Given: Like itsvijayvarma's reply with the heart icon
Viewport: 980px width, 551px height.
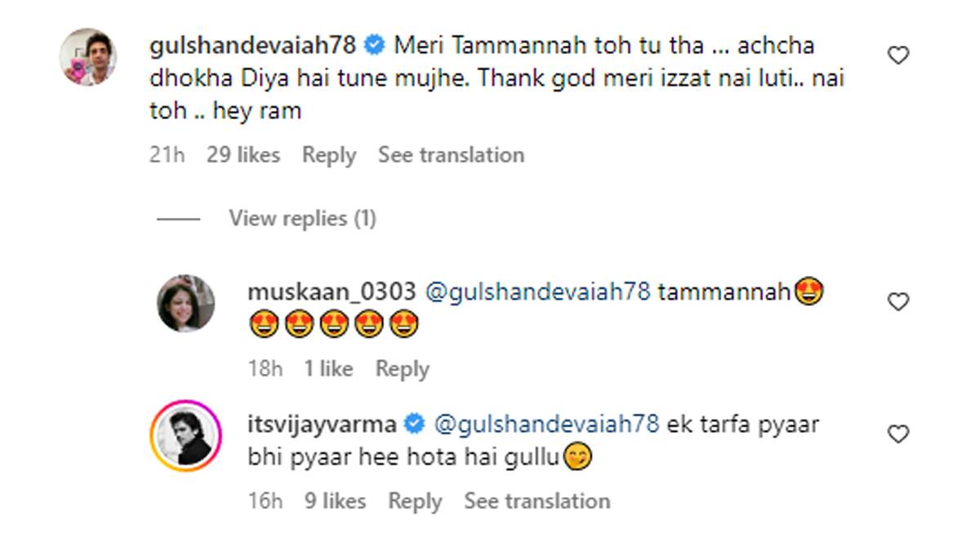Looking at the screenshot, I should point(898,434).
